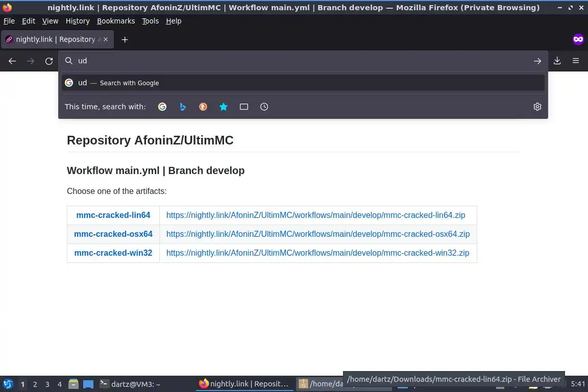Search this time in History

pyautogui.click(x=264, y=107)
